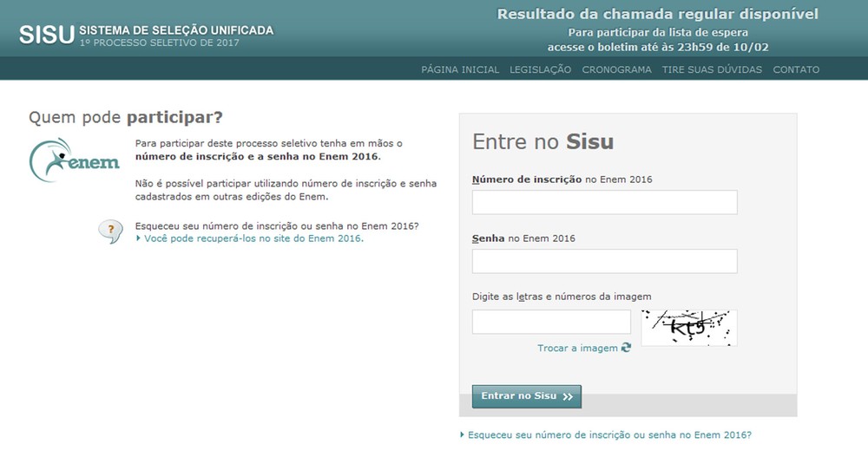
Task: Focus the Número de inscrição input field
Action: [604, 202]
